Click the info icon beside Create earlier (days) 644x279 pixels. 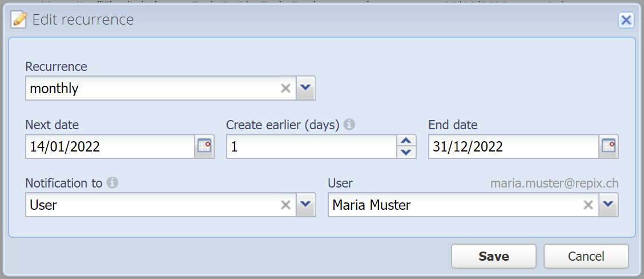tap(349, 124)
